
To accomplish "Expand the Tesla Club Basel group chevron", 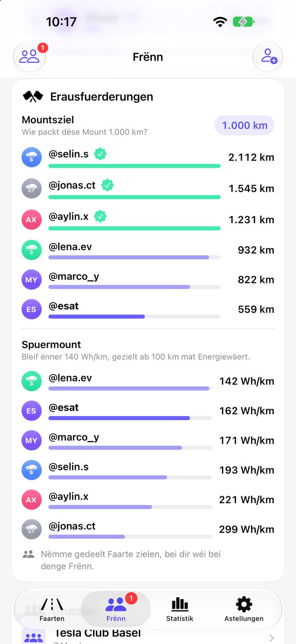I will click(x=271, y=638).
